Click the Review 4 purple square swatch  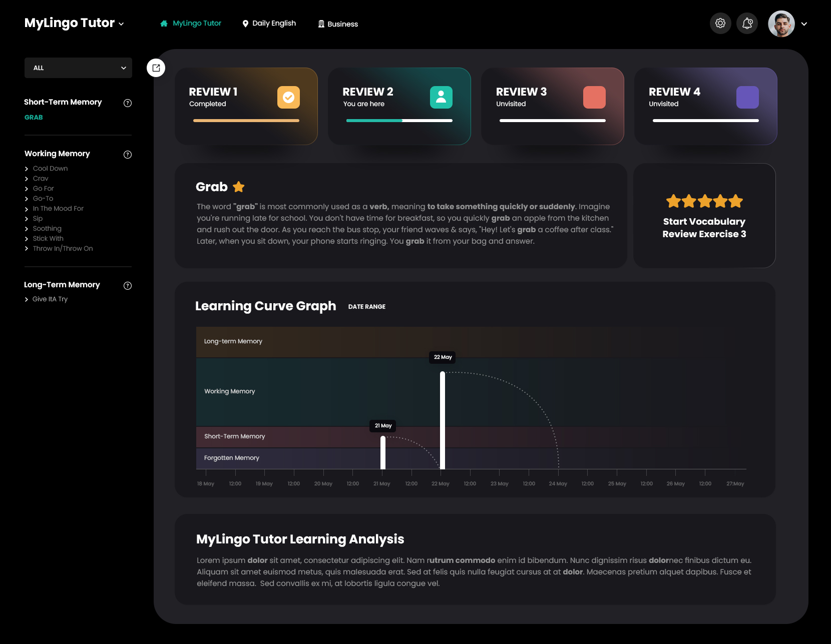(x=747, y=98)
